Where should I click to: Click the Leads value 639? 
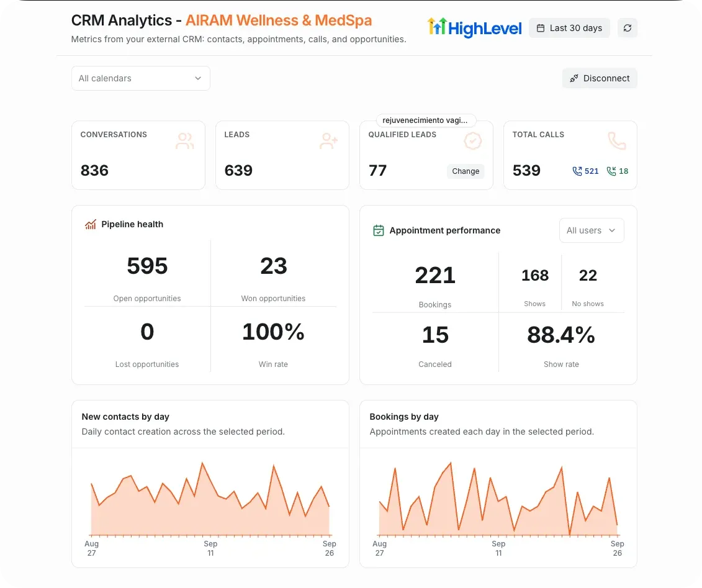[x=238, y=170]
